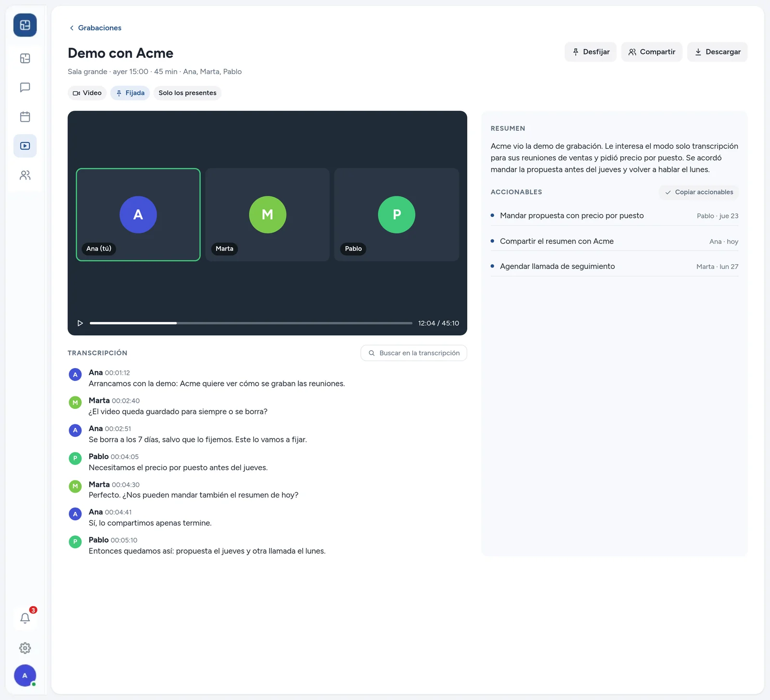Click transcript line '¿El video queda guardado para siempre o se borra?'
770x700 pixels.
pos(178,412)
